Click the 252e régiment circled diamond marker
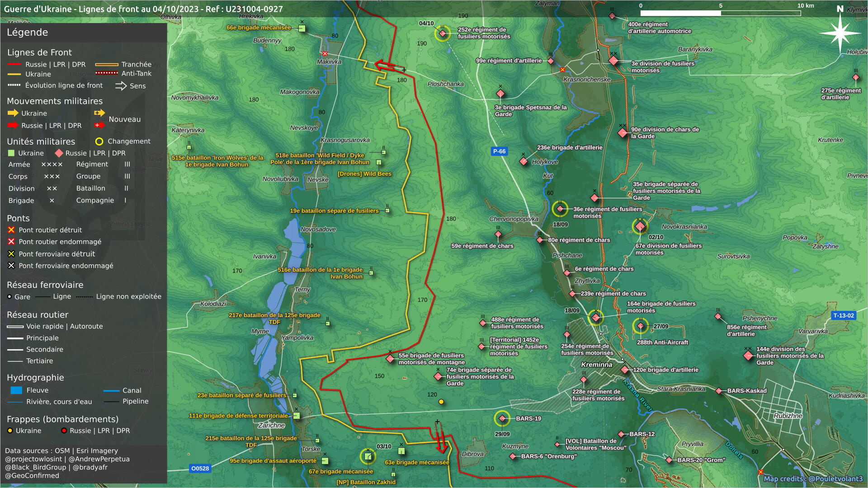The height and width of the screenshot is (488, 868). pos(442,33)
